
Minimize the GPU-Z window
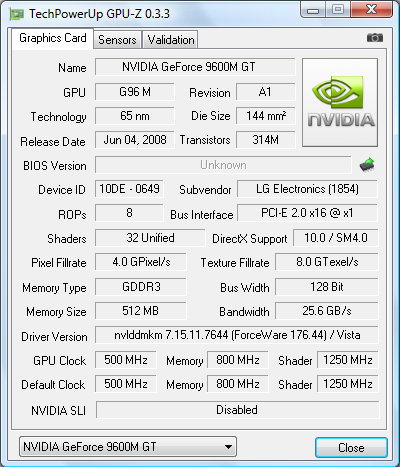click(x=312, y=10)
